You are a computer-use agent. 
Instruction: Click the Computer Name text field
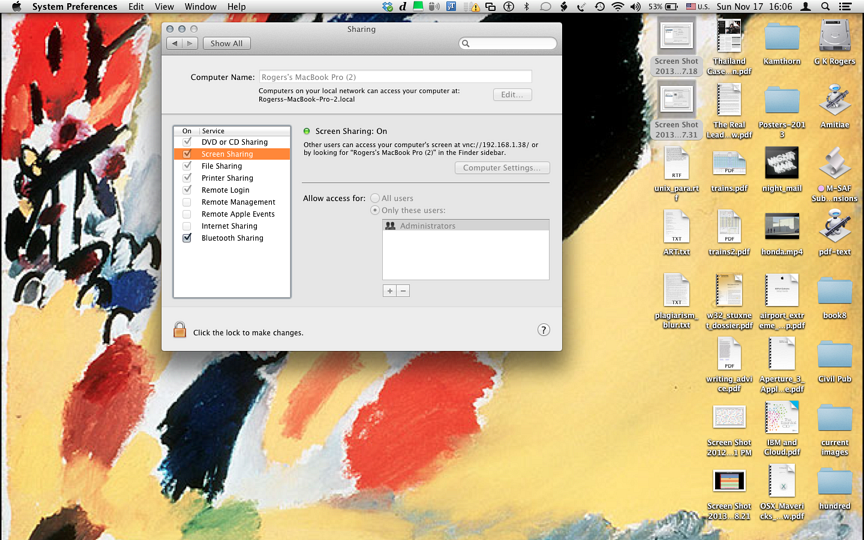[x=395, y=77]
